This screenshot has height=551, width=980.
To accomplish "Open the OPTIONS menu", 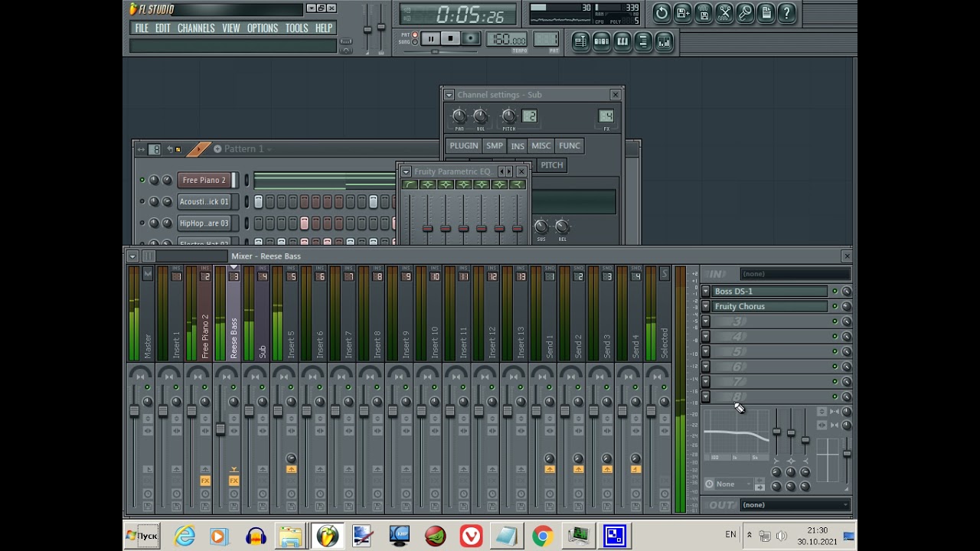I will point(263,28).
